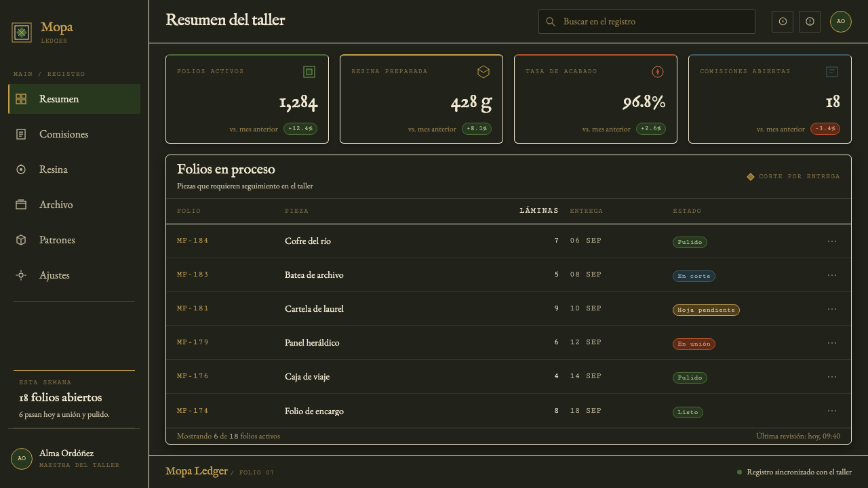
Task: Click the Mopa logo emblem
Action: coord(22,33)
